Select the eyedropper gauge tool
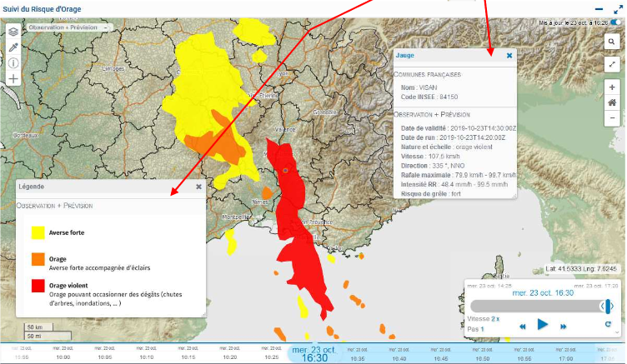Screen dimensions: 627x364 coord(13,47)
